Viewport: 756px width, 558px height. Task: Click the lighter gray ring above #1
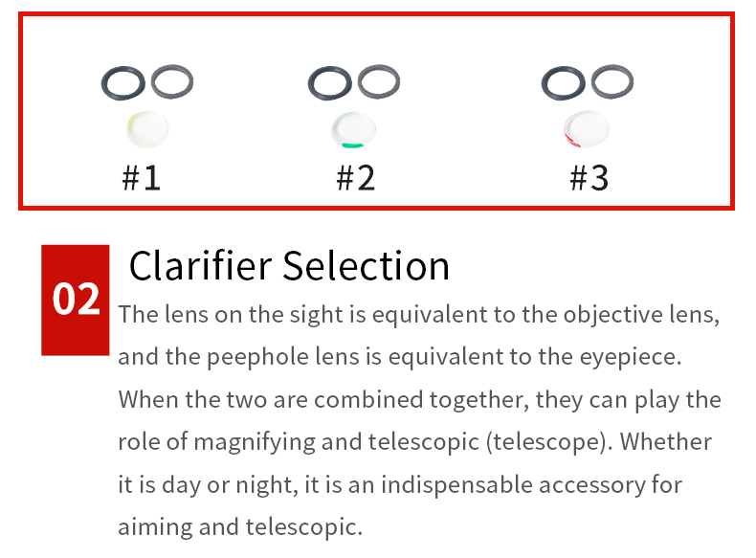pyautogui.click(x=172, y=81)
